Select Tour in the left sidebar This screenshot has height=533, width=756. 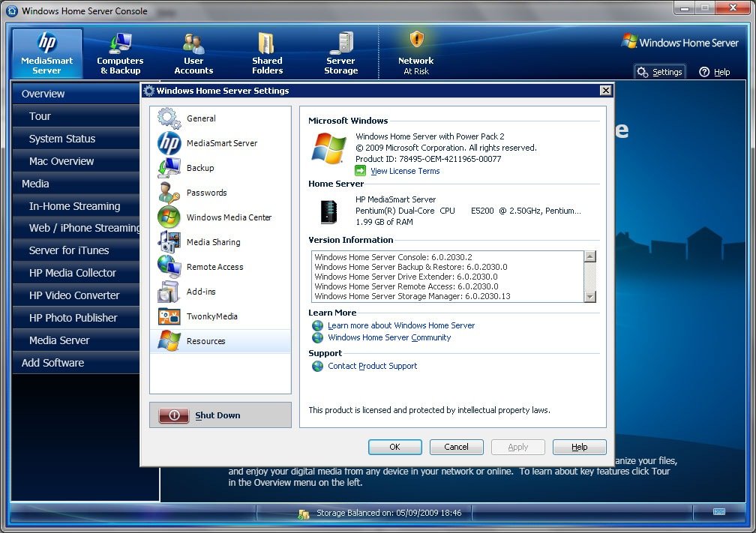click(x=76, y=116)
